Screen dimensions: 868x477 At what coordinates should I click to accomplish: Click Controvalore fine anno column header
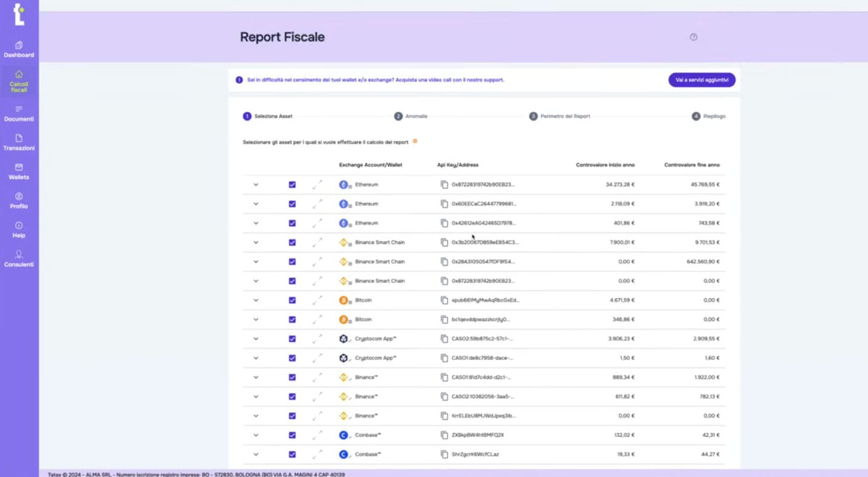pyautogui.click(x=692, y=165)
